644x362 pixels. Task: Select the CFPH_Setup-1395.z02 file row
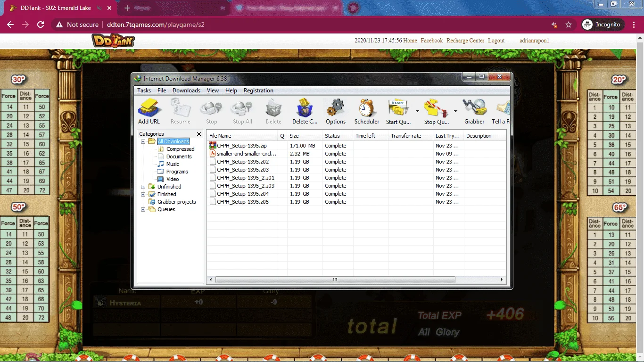click(356, 162)
